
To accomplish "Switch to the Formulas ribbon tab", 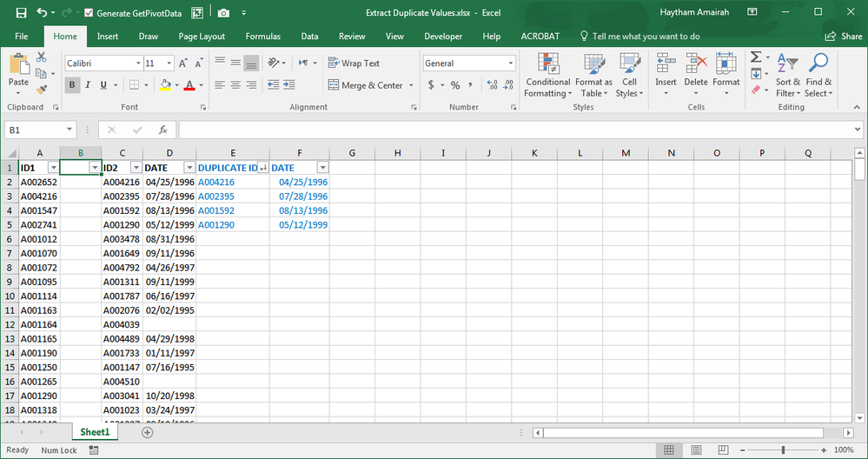I will tap(262, 37).
